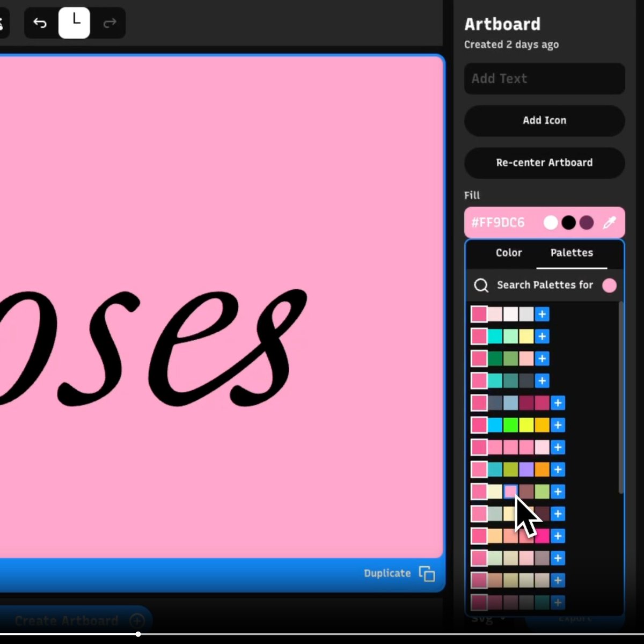Pick the pale yellow swatch in the second palette

click(526, 336)
